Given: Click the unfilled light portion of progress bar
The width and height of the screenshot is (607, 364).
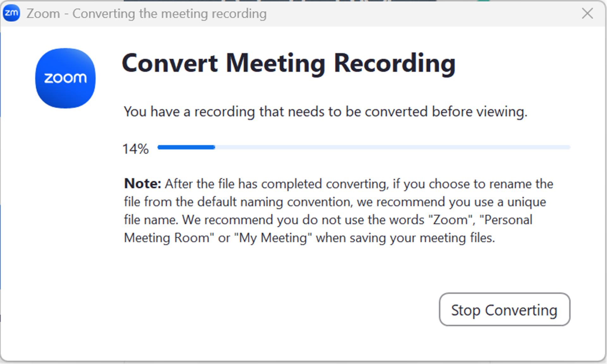Looking at the screenshot, I should [393, 147].
